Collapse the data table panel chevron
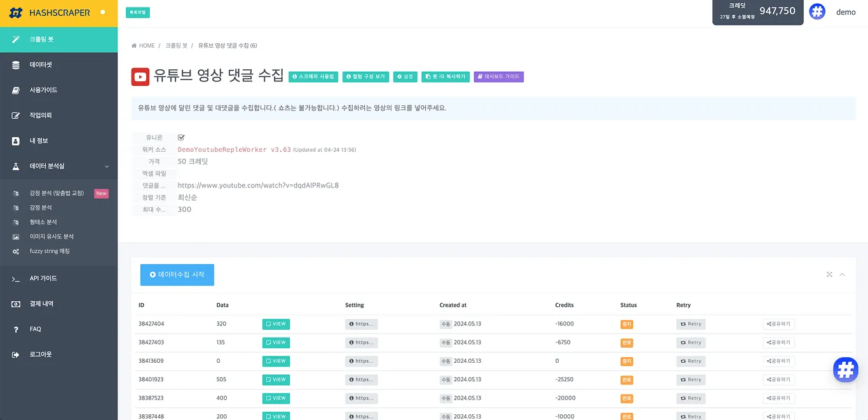 (842, 274)
